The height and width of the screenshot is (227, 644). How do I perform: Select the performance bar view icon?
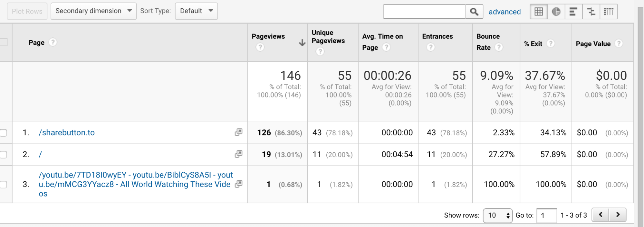click(x=573, y=12)
